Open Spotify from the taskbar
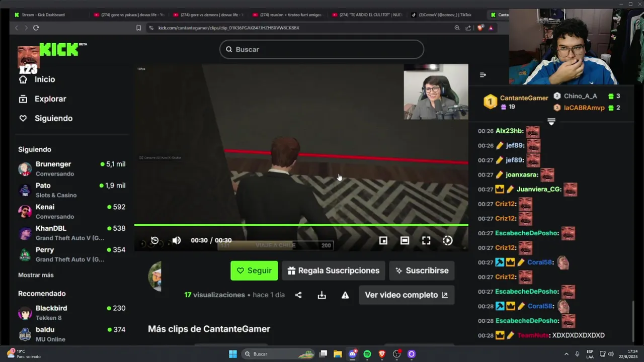The image size is (644, 362). (367, 354)
